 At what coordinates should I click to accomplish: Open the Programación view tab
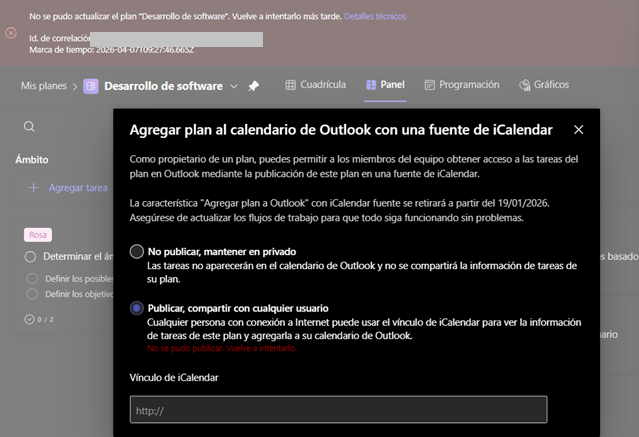point(462,85)
